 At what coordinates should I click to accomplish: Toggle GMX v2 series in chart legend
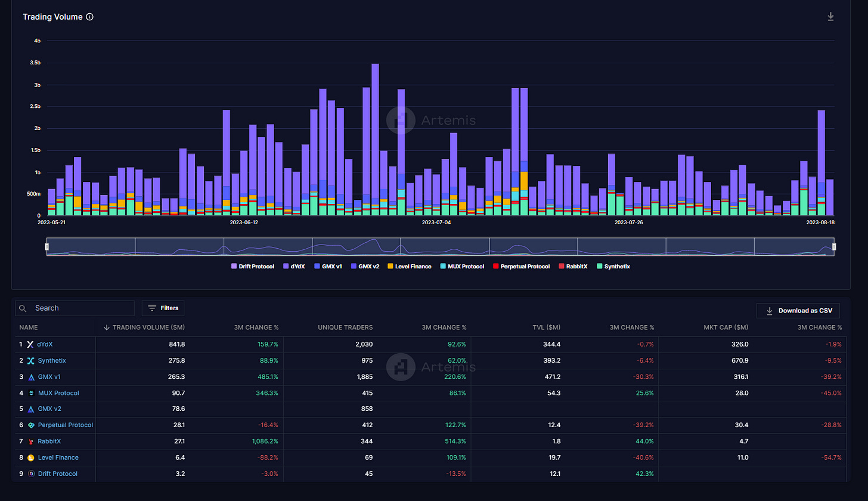365,267
